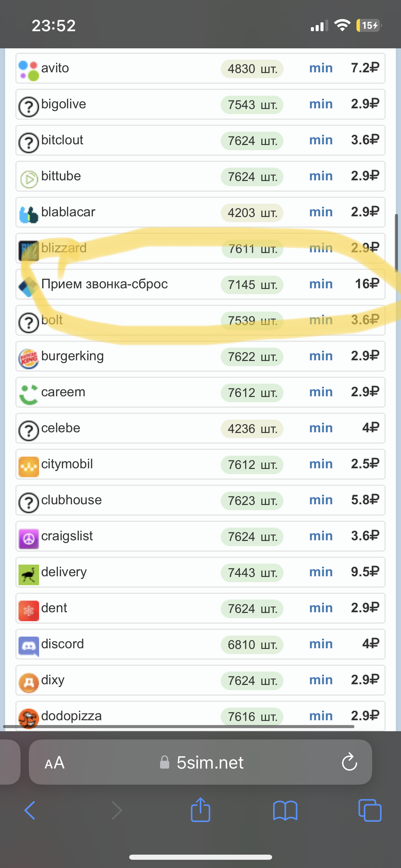Tap the discord logo icon

pos(29,647)
